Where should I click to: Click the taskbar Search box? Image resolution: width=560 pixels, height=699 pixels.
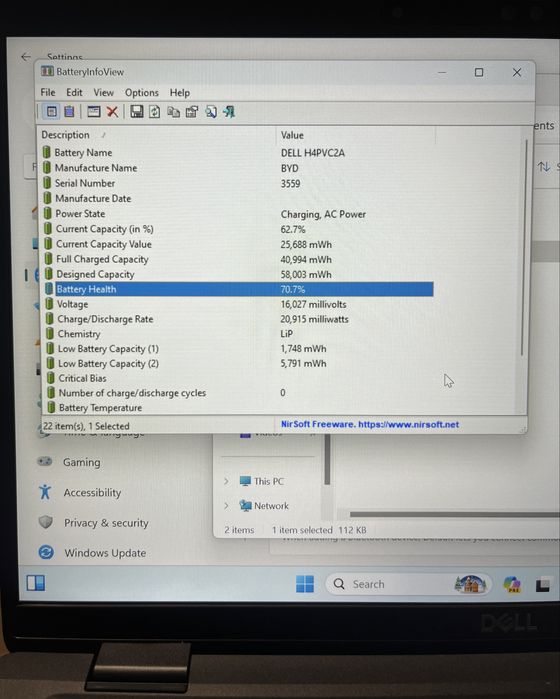tap(408, 584)
